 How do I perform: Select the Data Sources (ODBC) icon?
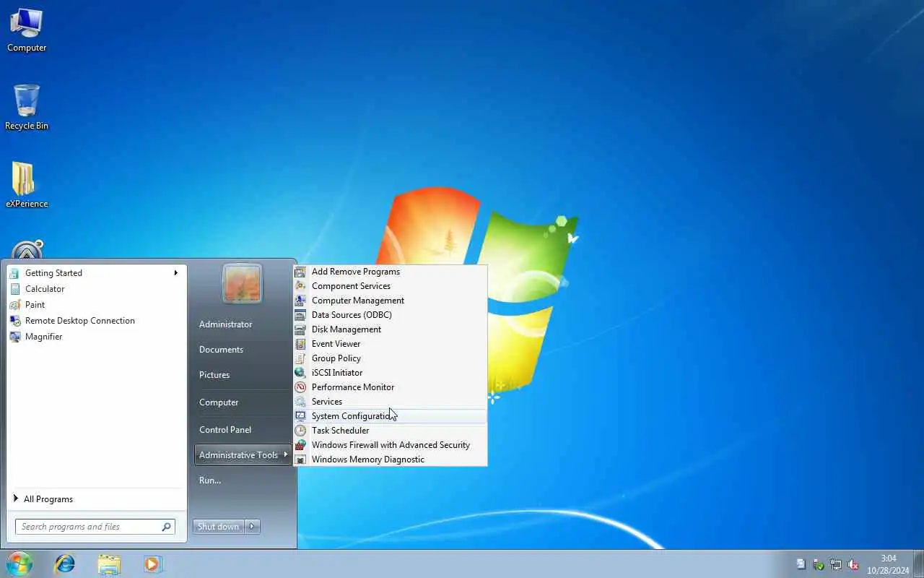point(300,315)
